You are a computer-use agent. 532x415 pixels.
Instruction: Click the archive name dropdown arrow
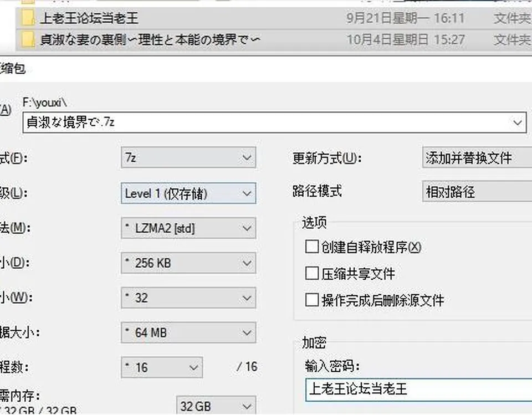coord(518,122)
